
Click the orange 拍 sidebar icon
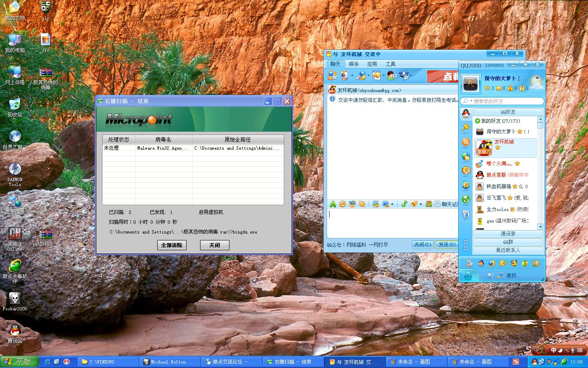pos(466,142)
